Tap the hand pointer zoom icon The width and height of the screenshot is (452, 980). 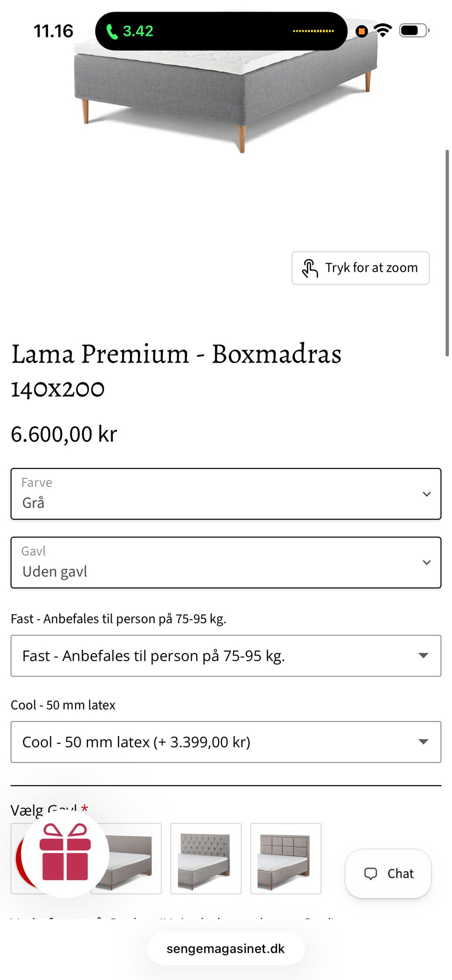pos(310,268)
